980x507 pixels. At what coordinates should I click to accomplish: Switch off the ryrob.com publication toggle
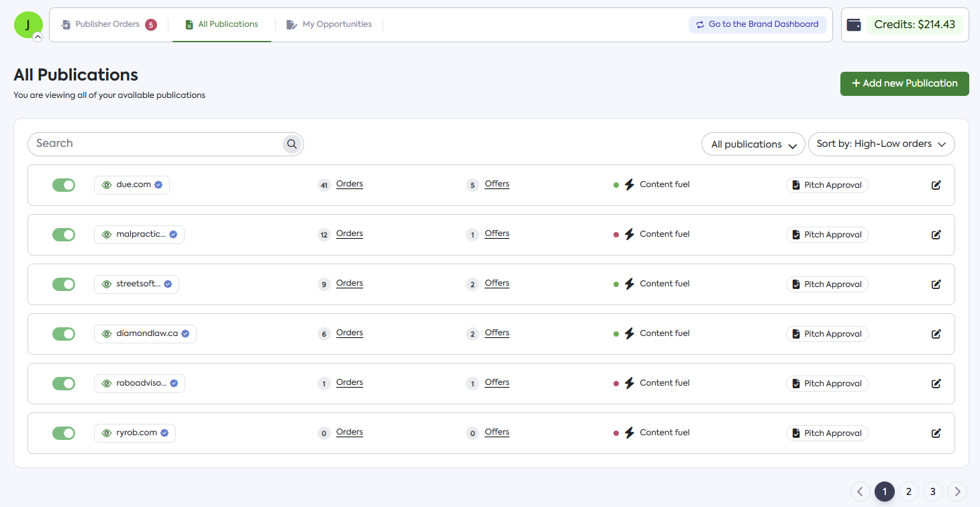pos(64,433)
